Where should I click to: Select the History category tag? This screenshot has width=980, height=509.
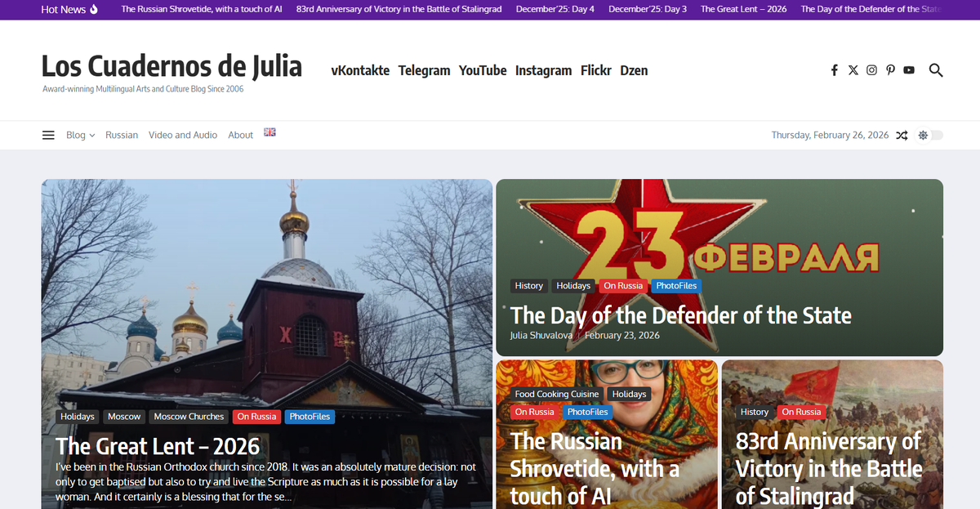[528, 285]
